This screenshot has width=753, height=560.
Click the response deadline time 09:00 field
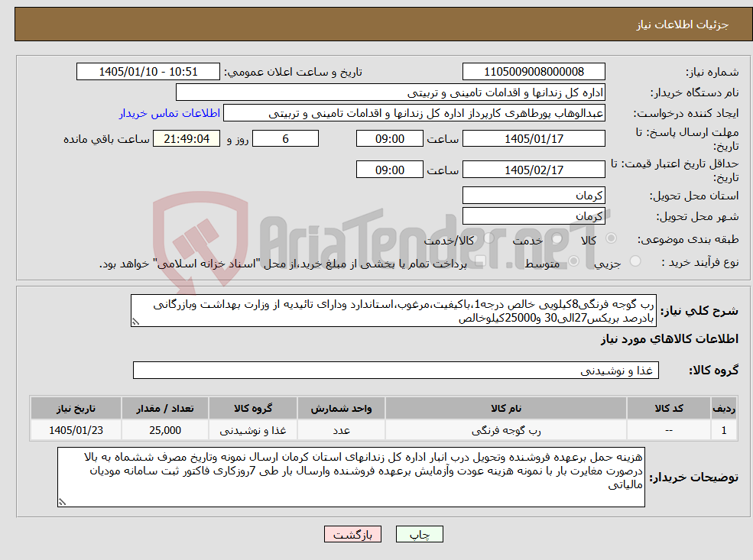click(x=389, y=139)
